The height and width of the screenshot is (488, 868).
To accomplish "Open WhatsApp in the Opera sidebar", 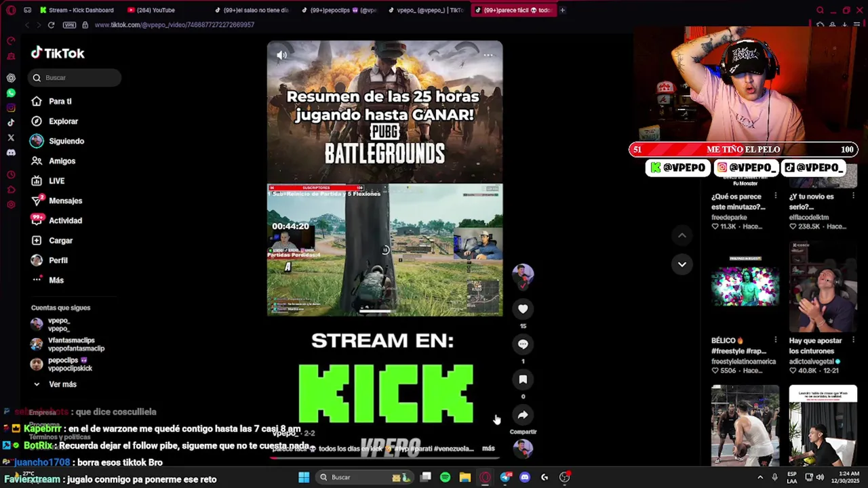I will [11, 93].
